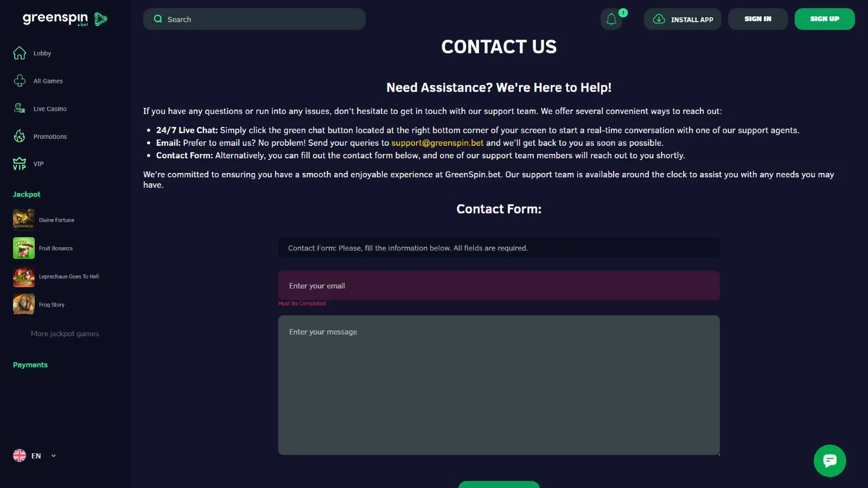The width and height of the screenshot is (868, 488).
Task: Click the notification bell icon
Action: click(x=611, y=20)
